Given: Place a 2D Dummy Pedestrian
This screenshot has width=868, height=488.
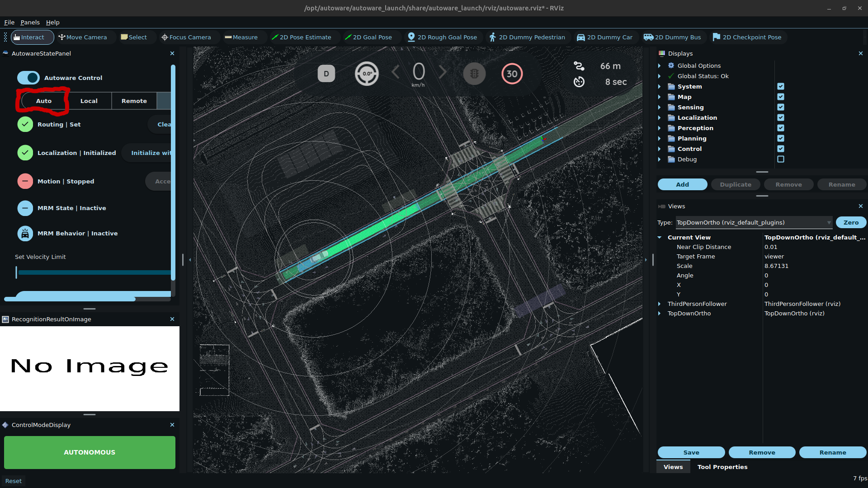Looking at the screenshot, I should click(527, 37).
